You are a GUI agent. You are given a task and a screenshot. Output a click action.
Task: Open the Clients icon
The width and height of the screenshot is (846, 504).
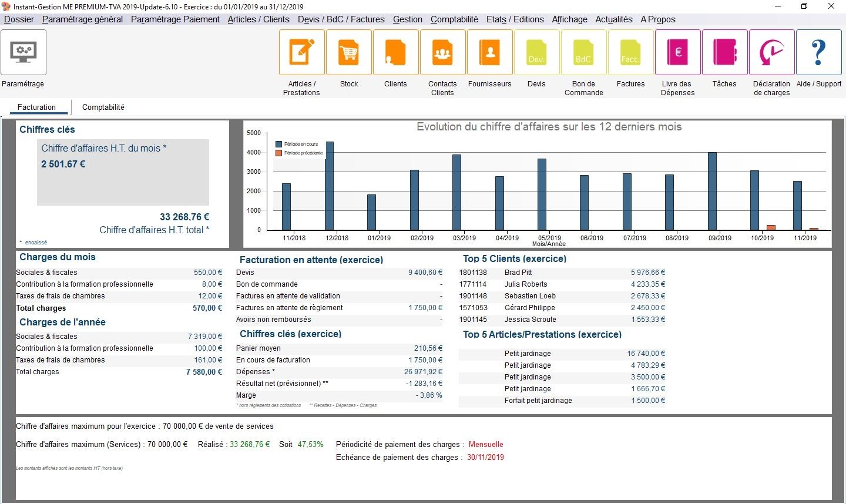pos(396,52)
